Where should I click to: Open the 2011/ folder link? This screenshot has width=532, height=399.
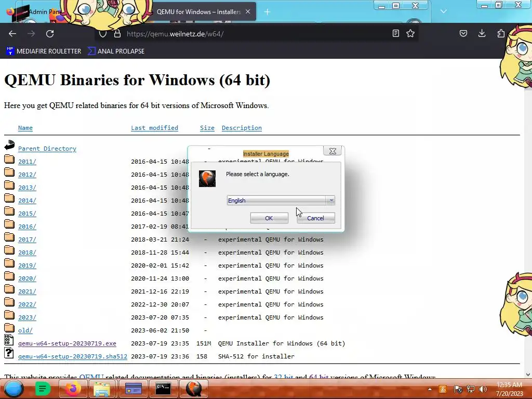pos(27,162)
